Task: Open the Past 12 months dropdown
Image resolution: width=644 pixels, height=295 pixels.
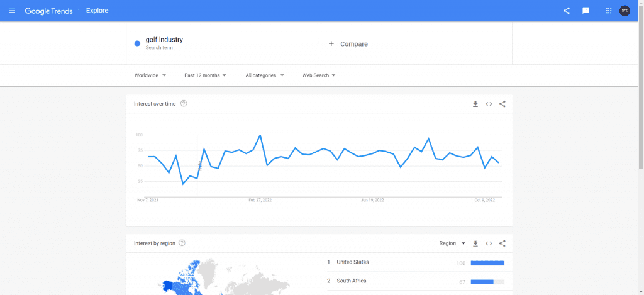Action: pyautogui.click(x=206, y=75)
